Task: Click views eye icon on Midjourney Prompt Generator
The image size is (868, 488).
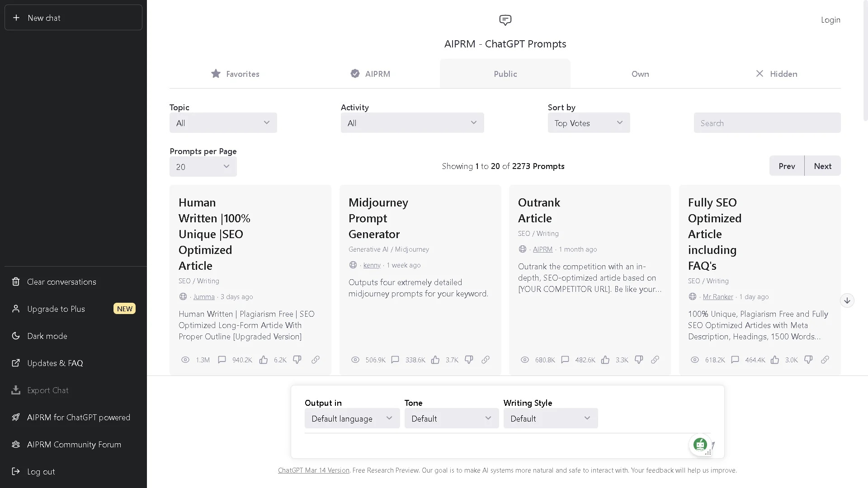Action: click(x=355, y=360)
